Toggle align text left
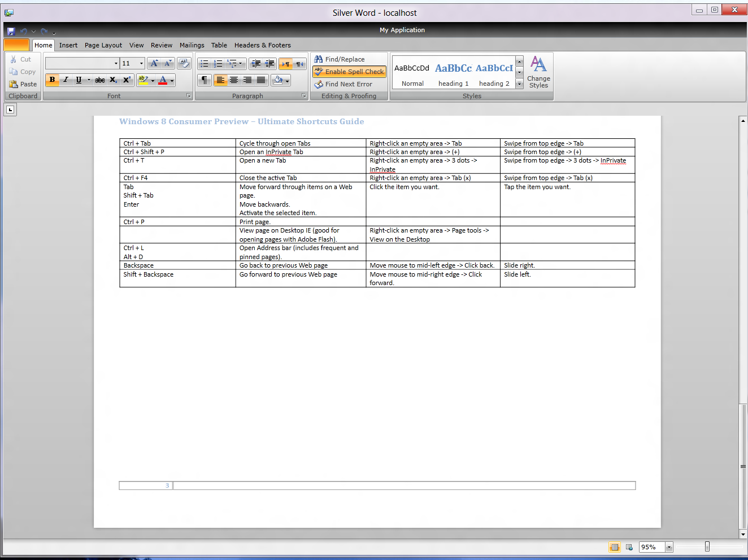This screenshot has height=560, width=748. pos(220,80)
